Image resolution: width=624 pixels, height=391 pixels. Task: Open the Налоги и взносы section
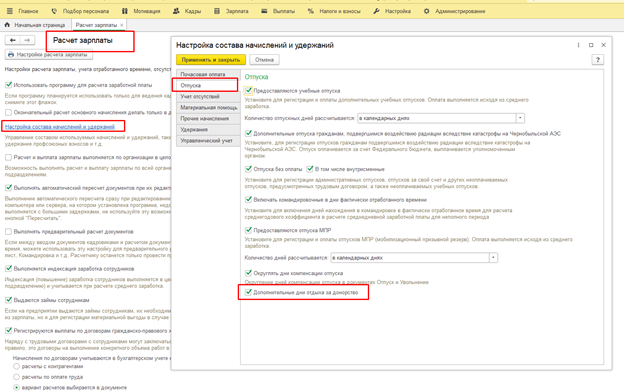pyautogui.click(x=334, y=11)
